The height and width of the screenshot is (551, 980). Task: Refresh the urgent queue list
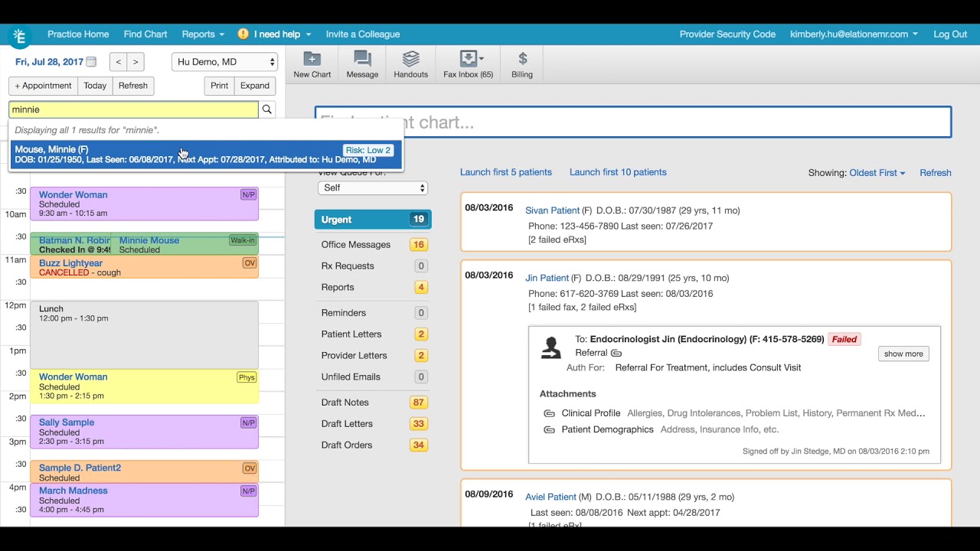pos(936,173)
